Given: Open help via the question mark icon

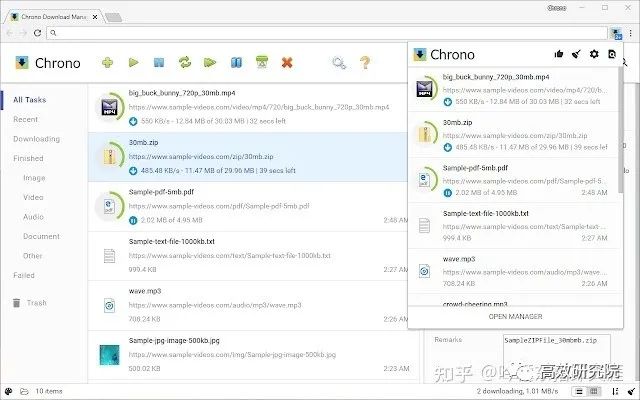Looking at the screenshot, I should [365, 62].
